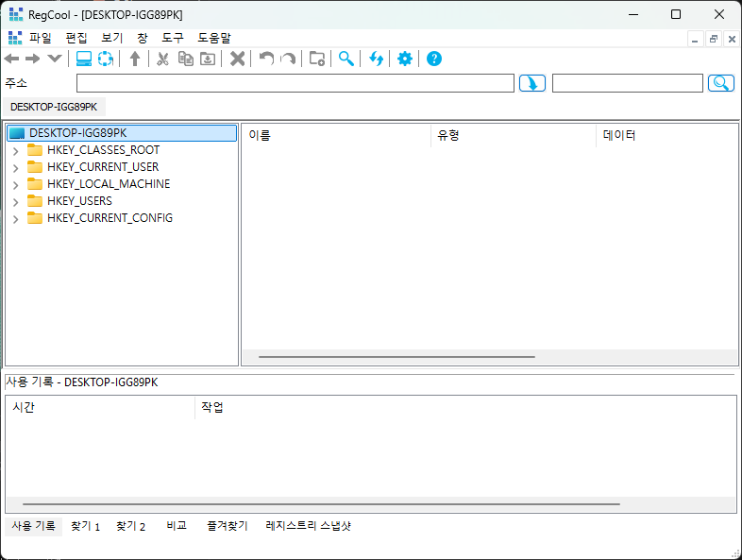
Task: Click the Delete X toolbar icon
Action: coord(237,59)
